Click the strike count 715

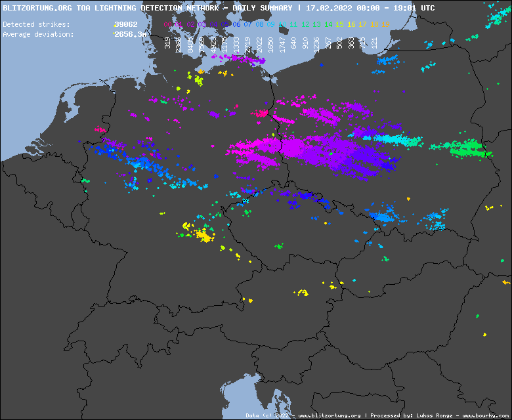tap(362, 43)
